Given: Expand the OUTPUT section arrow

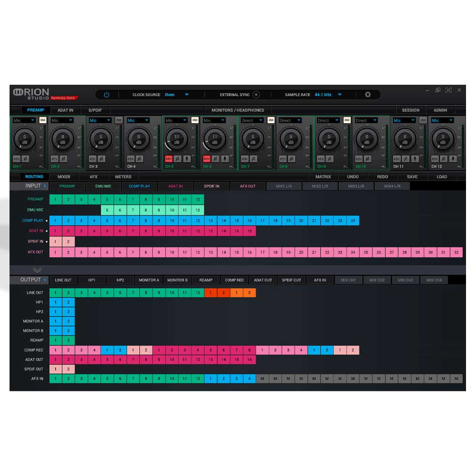Looking at the screenshot, I should click(45, 279).
